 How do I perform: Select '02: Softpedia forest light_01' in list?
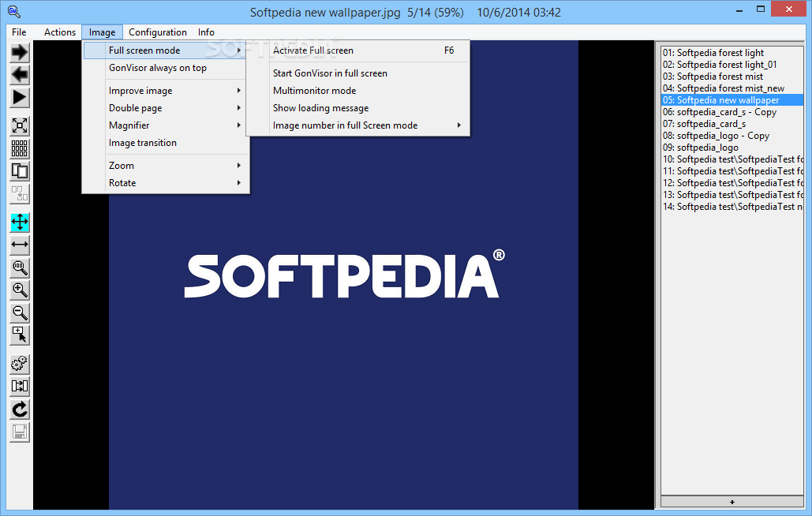point(732,65)
